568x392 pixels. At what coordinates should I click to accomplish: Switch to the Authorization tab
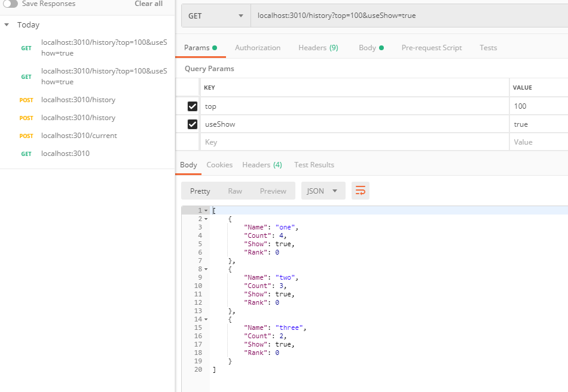(258, 48)
